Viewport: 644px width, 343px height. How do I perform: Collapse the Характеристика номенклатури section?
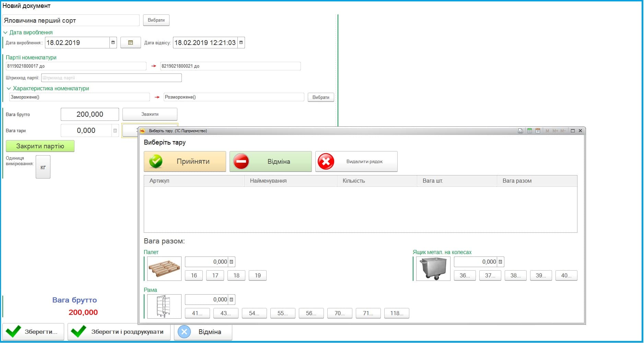click(9, 89)
